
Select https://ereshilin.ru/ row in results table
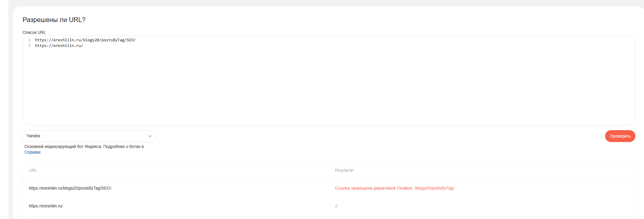click(46, 206)
